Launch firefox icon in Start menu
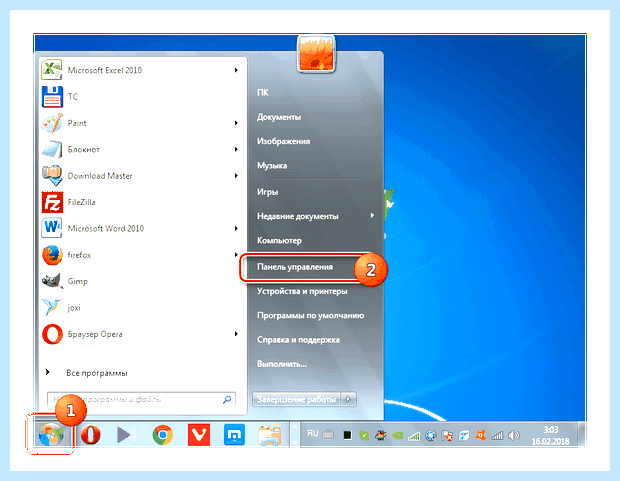Image resolution: width=620 pixels, height=481 pixels. tap(52, 255)
